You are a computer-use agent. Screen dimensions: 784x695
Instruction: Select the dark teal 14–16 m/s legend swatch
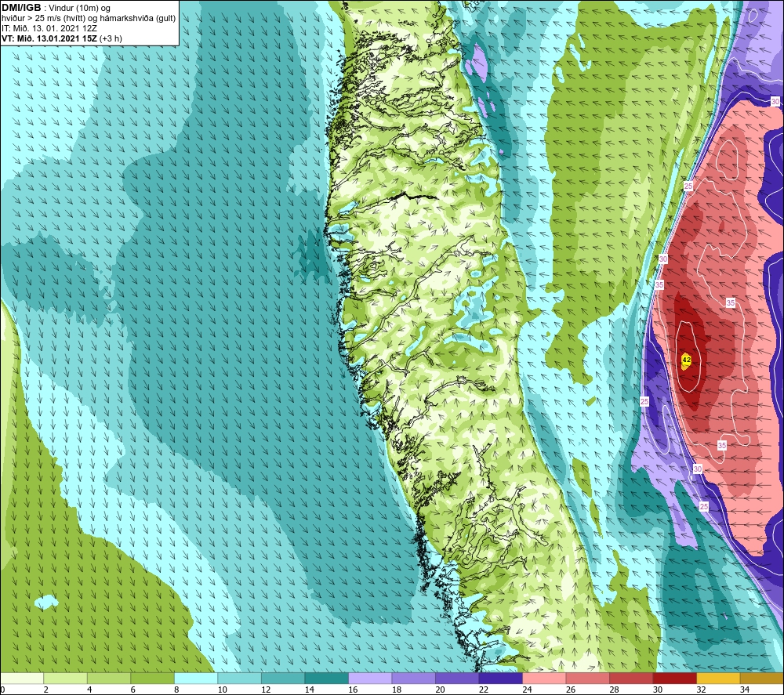click(326, 679)
